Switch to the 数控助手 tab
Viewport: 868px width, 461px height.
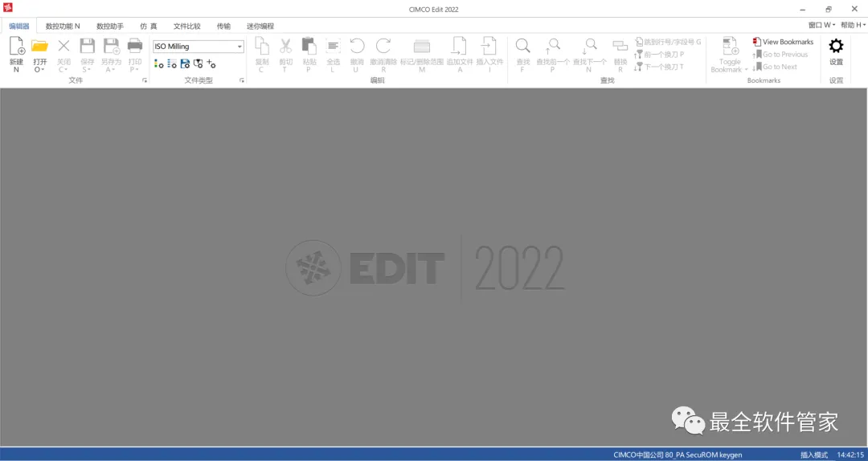point(110,26)
